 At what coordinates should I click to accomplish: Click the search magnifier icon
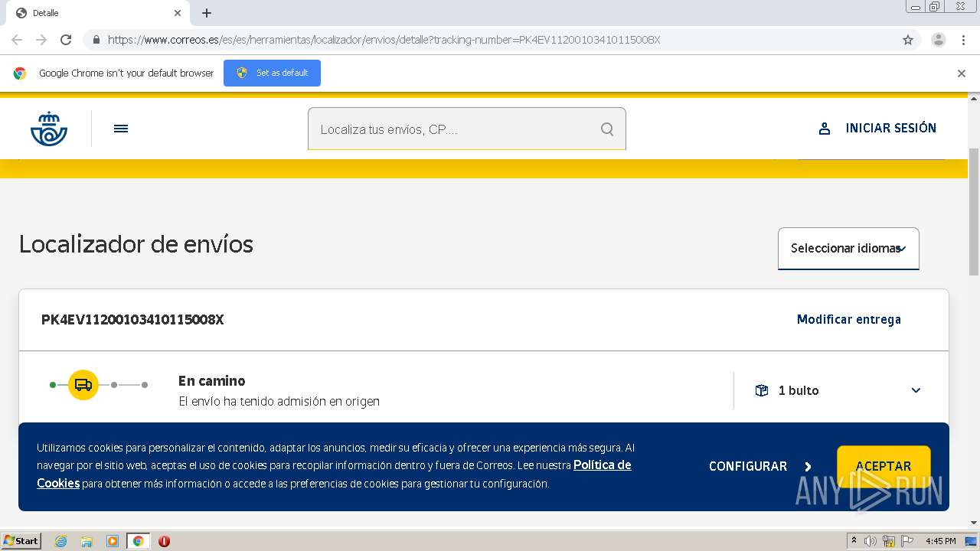(607, 129)
